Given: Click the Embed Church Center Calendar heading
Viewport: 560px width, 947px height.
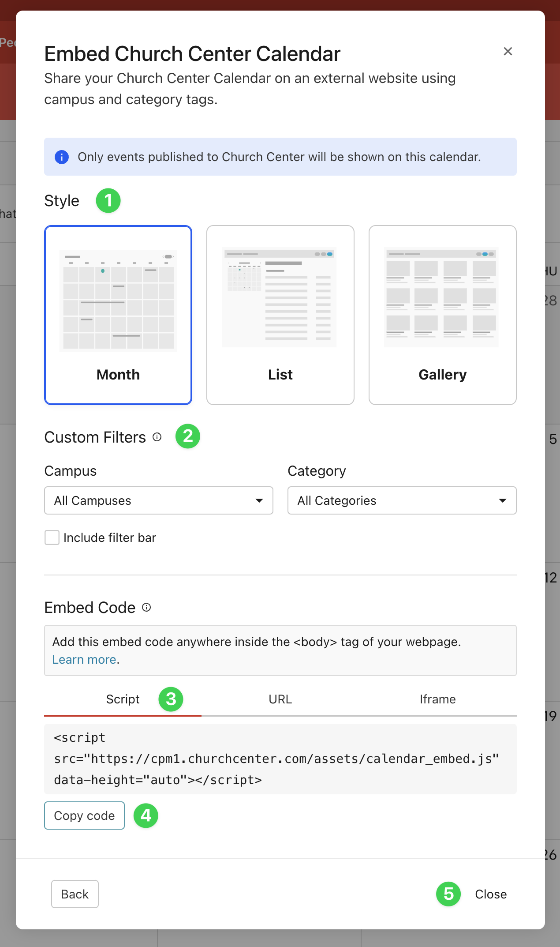Looking at the screenshot, I should tap(192, 54).
